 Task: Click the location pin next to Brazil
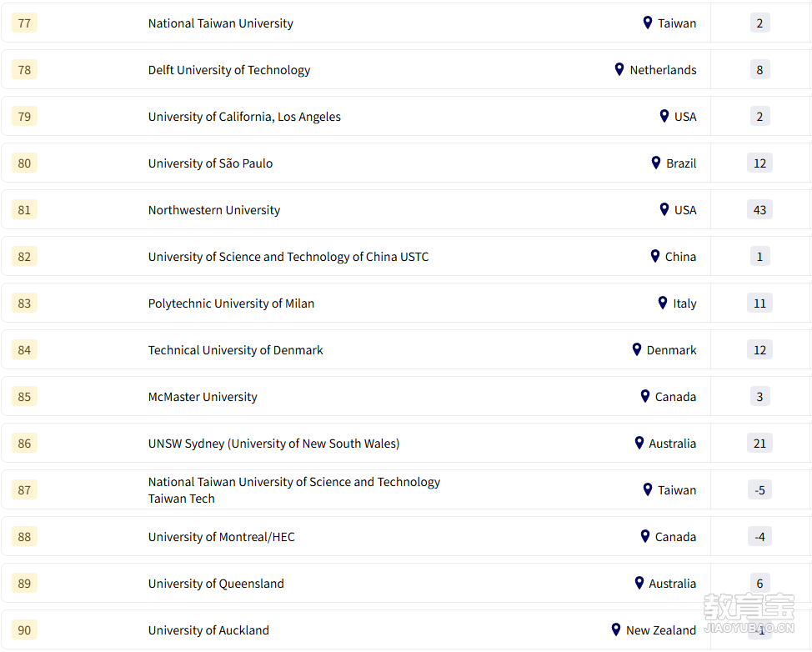point(656,163)
